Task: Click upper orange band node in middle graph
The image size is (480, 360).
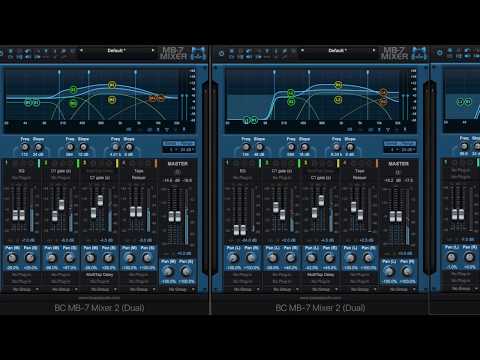Action: click(x=383, y=92)
